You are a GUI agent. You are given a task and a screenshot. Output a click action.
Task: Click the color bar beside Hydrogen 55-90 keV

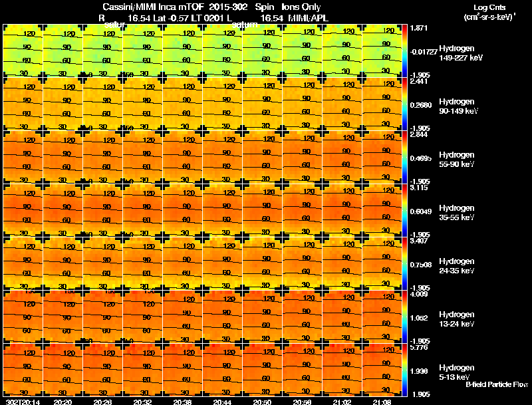[x=404, y=158]
